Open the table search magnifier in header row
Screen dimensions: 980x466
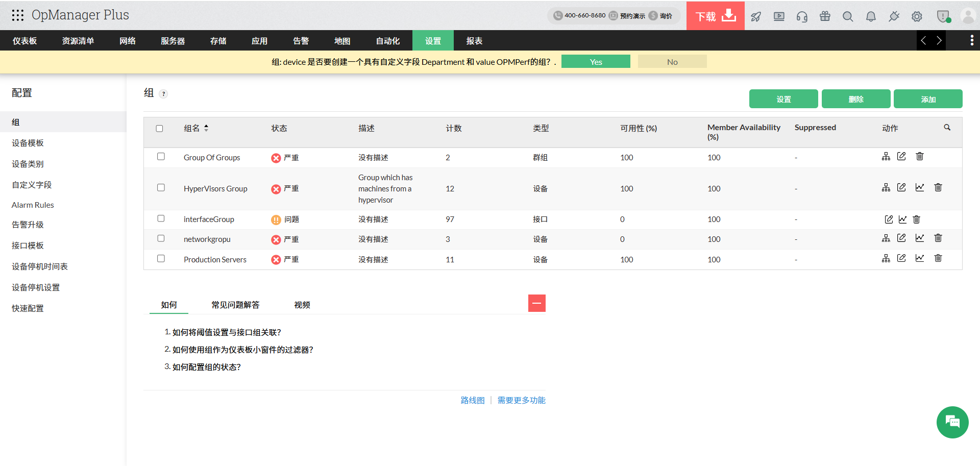click(x=947, y=128)
